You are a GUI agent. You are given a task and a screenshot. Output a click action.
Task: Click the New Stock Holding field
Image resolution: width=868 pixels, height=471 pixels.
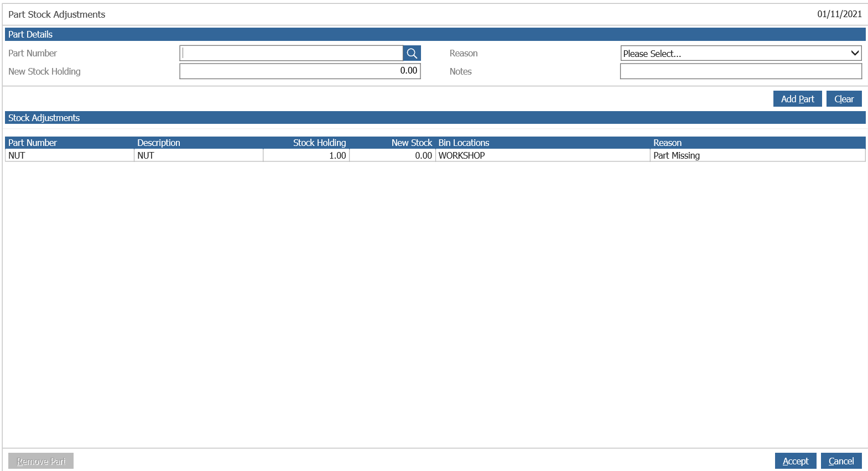300,71
